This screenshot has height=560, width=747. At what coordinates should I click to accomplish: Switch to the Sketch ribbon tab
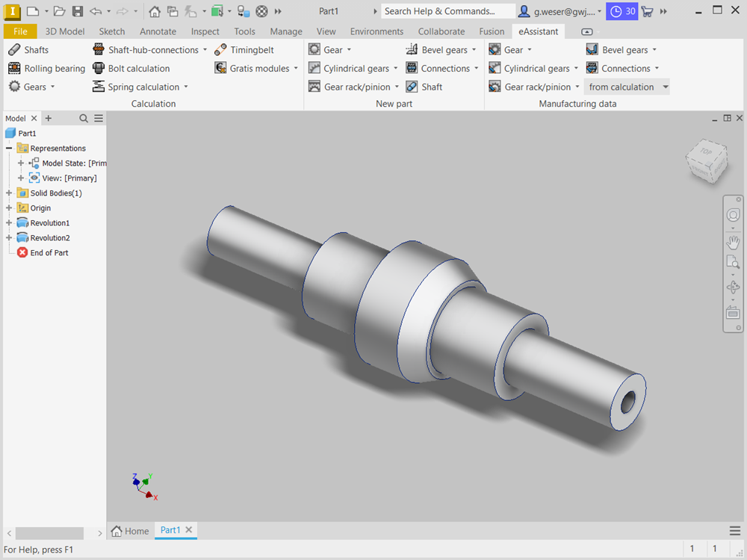pos(112,31)
